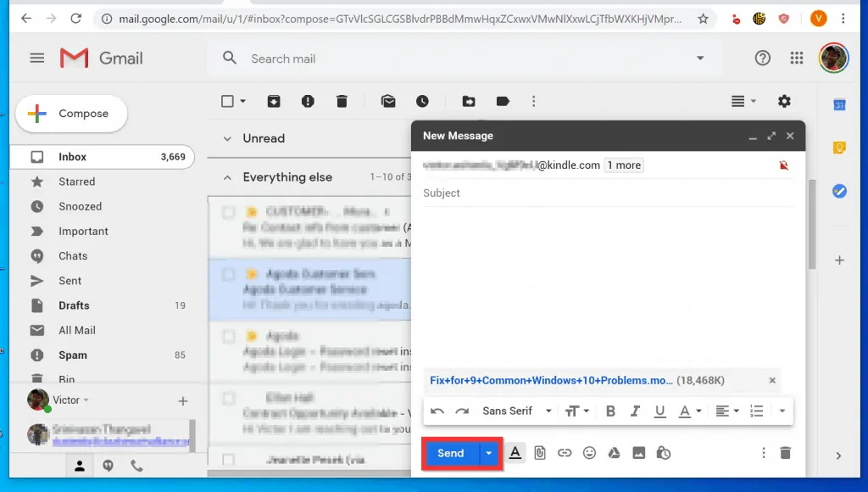
Task: Insert a link using the link icon
Action: (565, 453)
